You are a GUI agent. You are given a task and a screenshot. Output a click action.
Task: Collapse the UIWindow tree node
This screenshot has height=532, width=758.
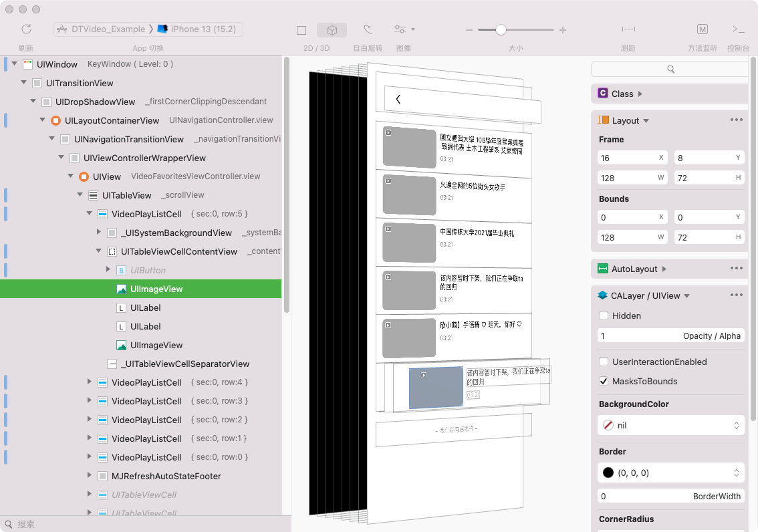[x=15, y=63]
